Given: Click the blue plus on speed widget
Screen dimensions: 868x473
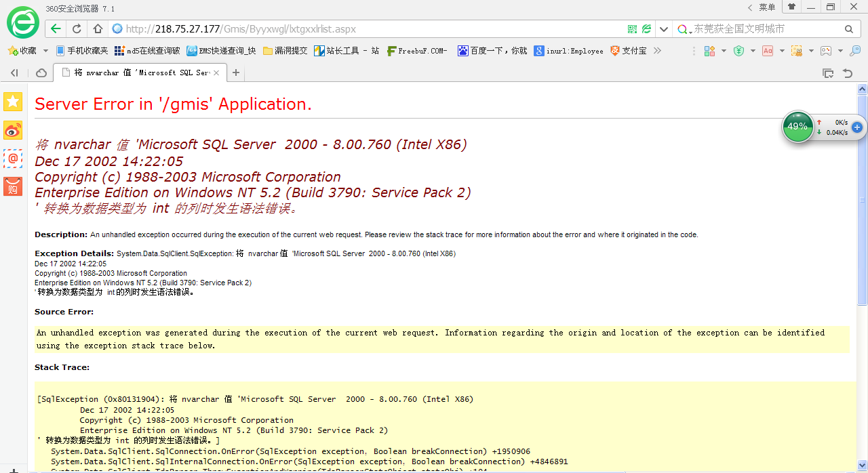Looking at the screenshot, I should (856, 127).
